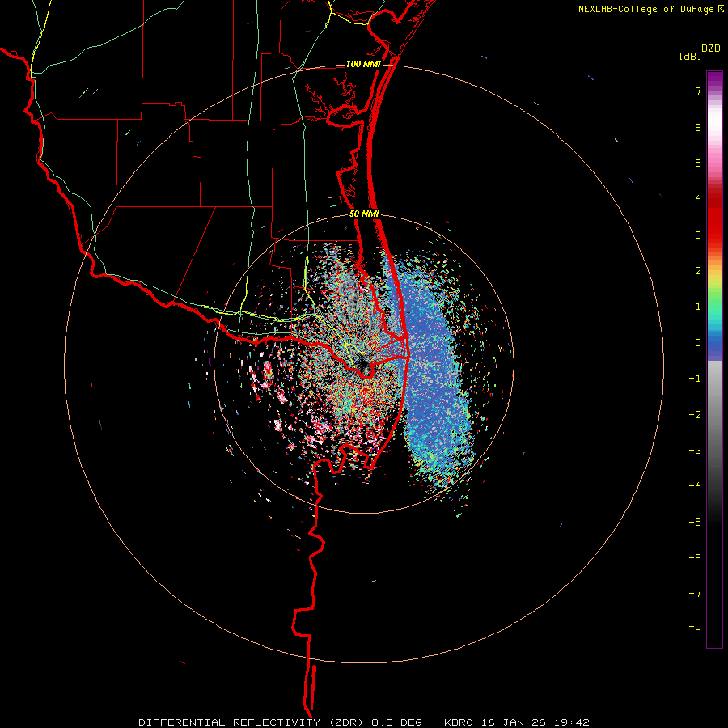Screen dimensions: 728x728
Task: Click the -7 value on color scale
Action: pyautogui.click(x=695, y=594)
